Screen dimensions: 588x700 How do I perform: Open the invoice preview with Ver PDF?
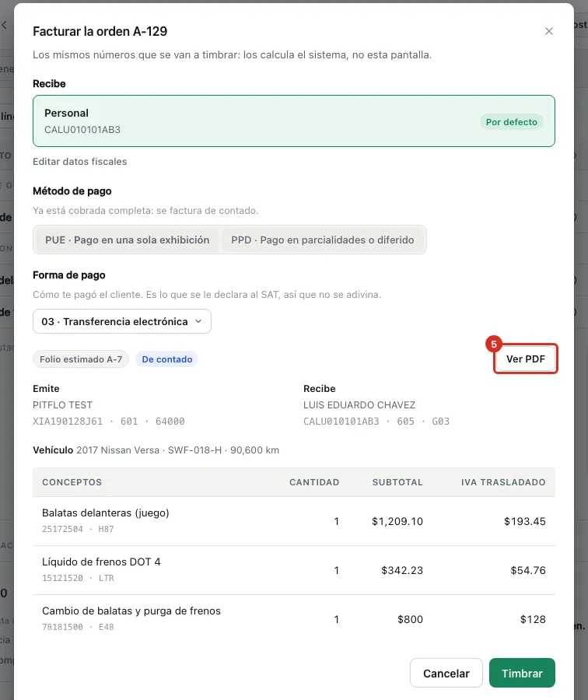click(x=526, y=359)
